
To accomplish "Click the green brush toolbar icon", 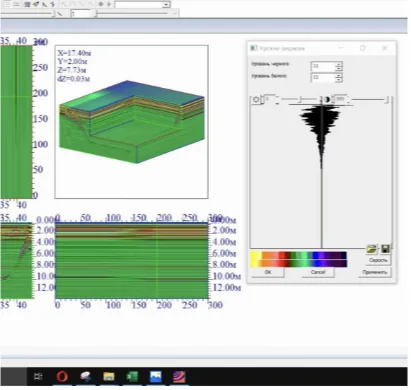I will [x=36, y=4].
